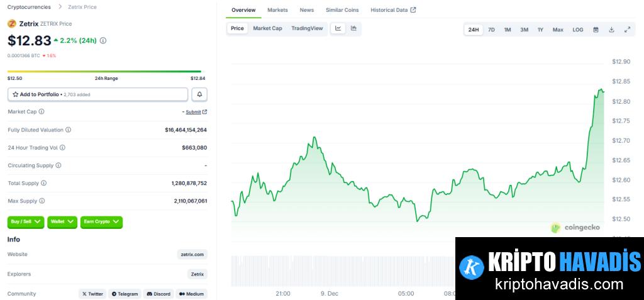The width and height of the screenshot is (644, 300).
Task: Open the chart date range calendar
Action: click(596, 30)
